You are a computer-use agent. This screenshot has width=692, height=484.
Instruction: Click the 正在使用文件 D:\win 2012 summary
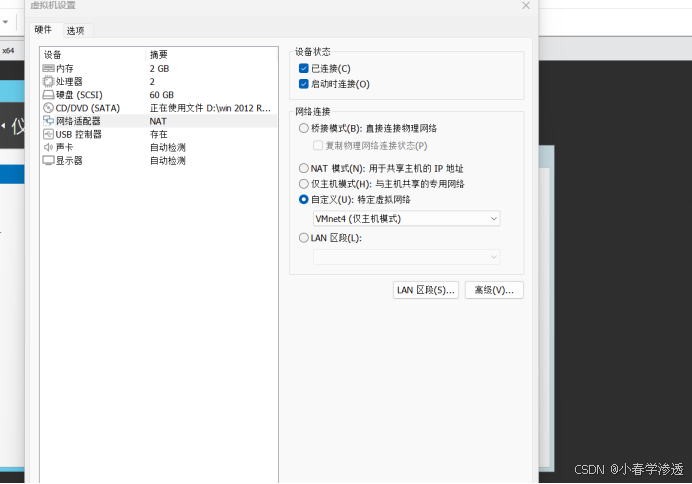210,108
